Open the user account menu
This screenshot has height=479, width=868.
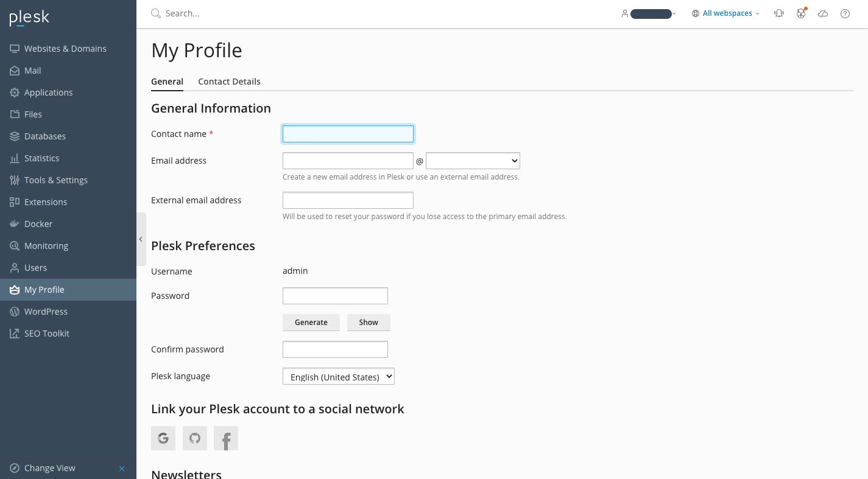(x=649, y=13)
